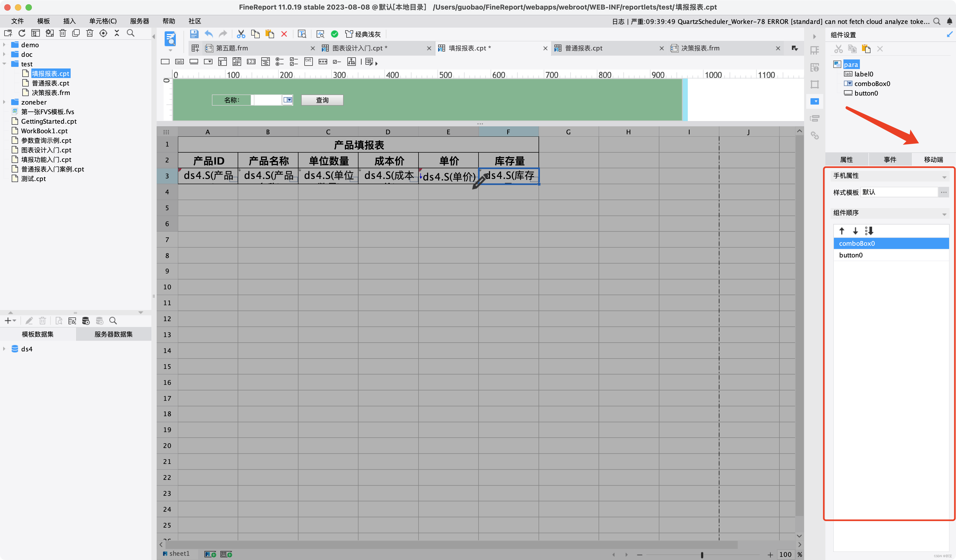Select the password field widget icon
Screen dimensions: 956x560
[x=323, y=62]
